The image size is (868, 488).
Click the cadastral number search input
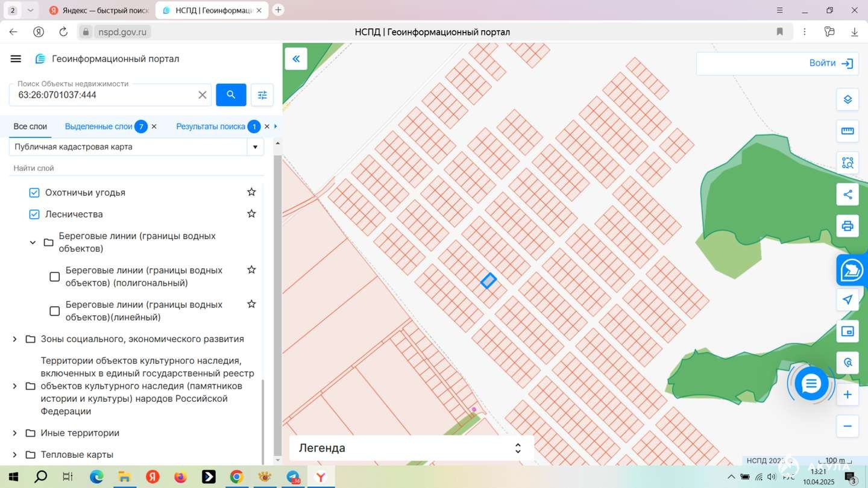pos(105,95)
